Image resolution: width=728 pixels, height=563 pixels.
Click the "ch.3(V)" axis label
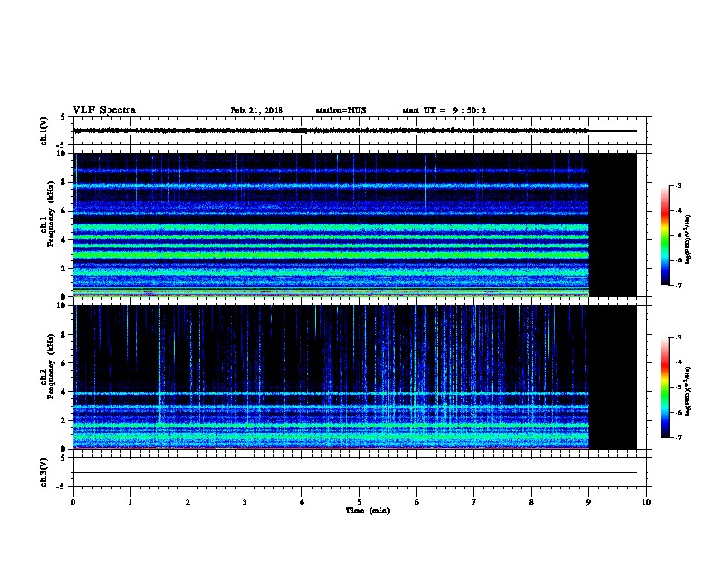click(43, 472)
